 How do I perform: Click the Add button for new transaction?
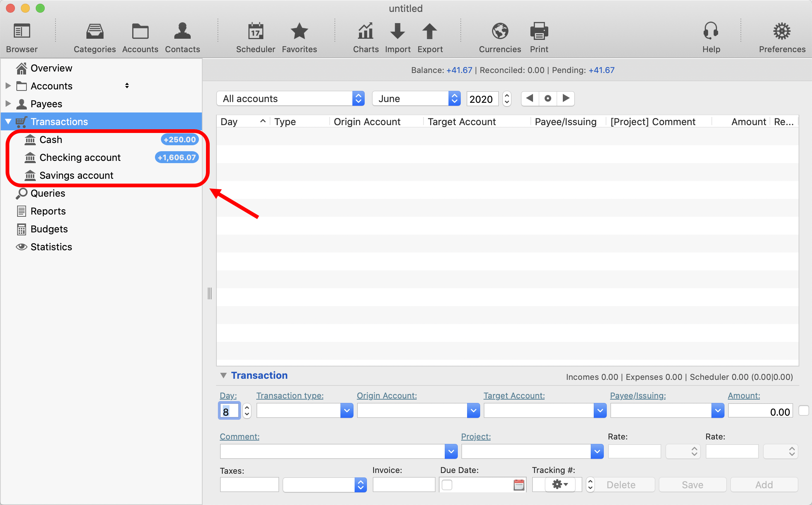pos(762,484)
